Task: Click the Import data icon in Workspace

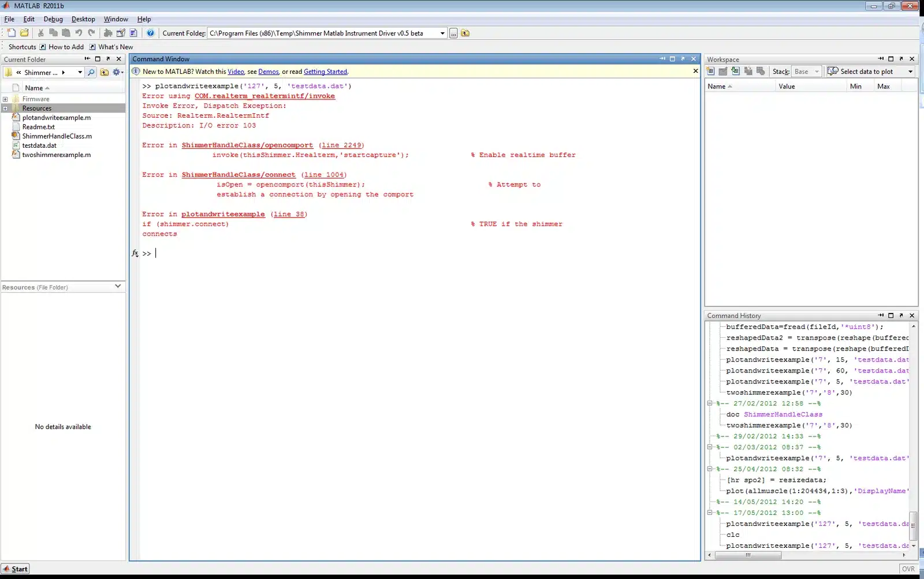Action: coord(735,71)
